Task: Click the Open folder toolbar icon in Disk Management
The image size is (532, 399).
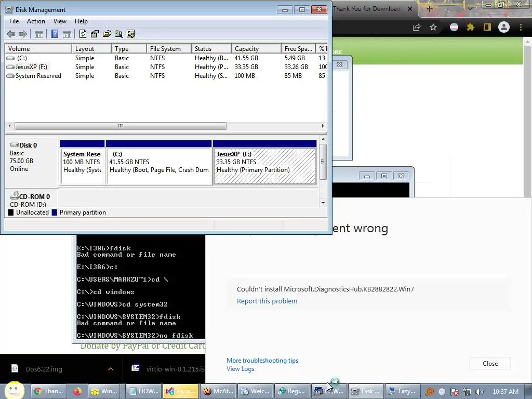Action: click(107, 34)
